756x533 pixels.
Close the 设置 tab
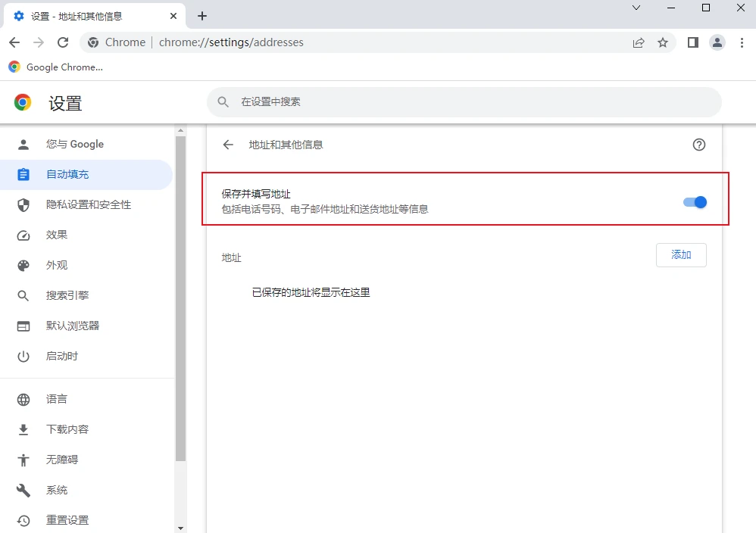click(x=173, y=16)
